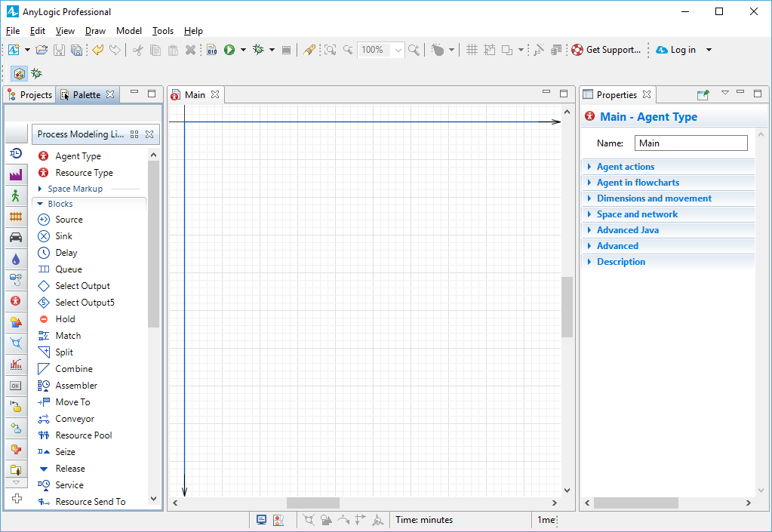Click the Debug bug icon in main toolbar

pos(258,50)
